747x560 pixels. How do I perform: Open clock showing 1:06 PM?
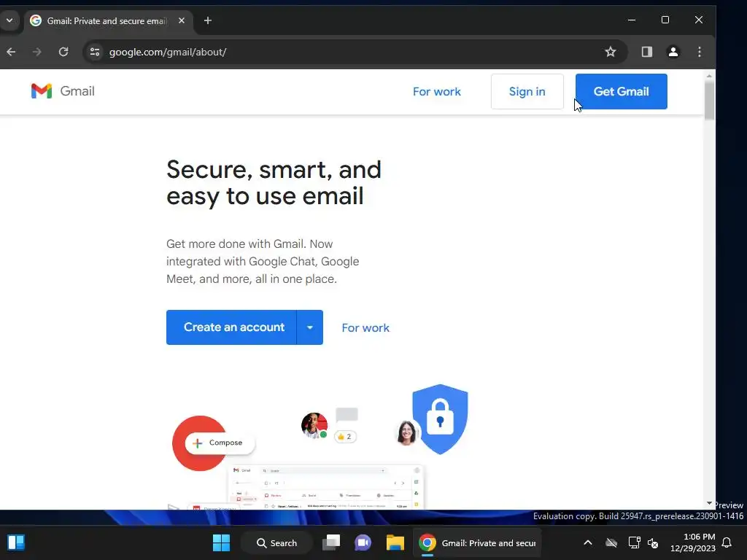(693, 542)
